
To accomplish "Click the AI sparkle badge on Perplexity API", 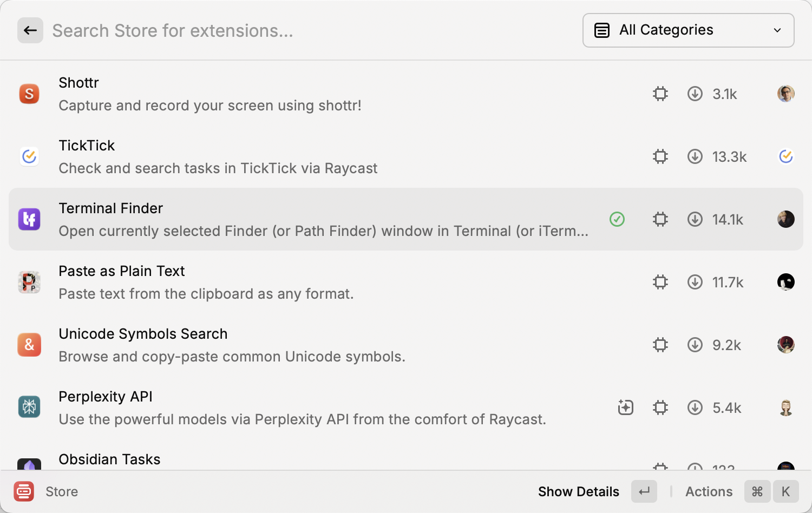I will (626, 407).
